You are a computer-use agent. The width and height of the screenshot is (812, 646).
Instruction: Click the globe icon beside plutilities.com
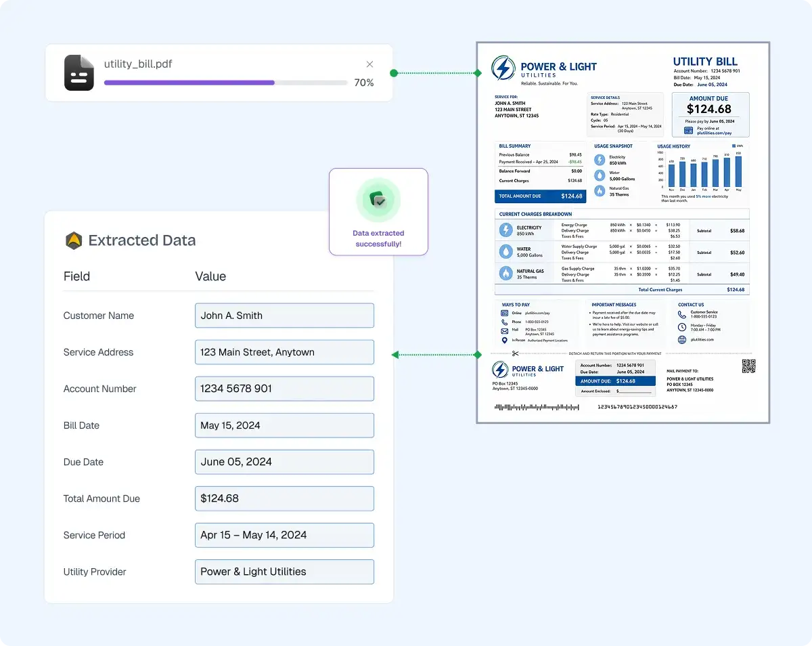[x=682, y=339]
